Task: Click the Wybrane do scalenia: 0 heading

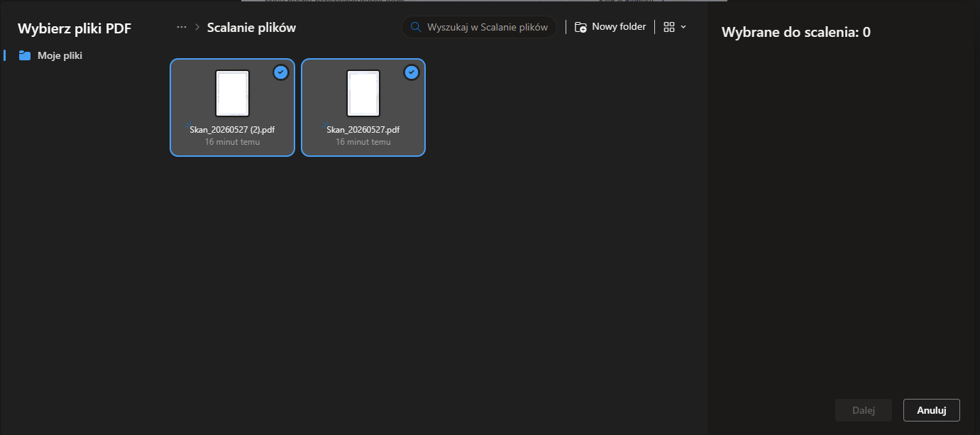Action: pyautogui.click(x=796, y=32)
